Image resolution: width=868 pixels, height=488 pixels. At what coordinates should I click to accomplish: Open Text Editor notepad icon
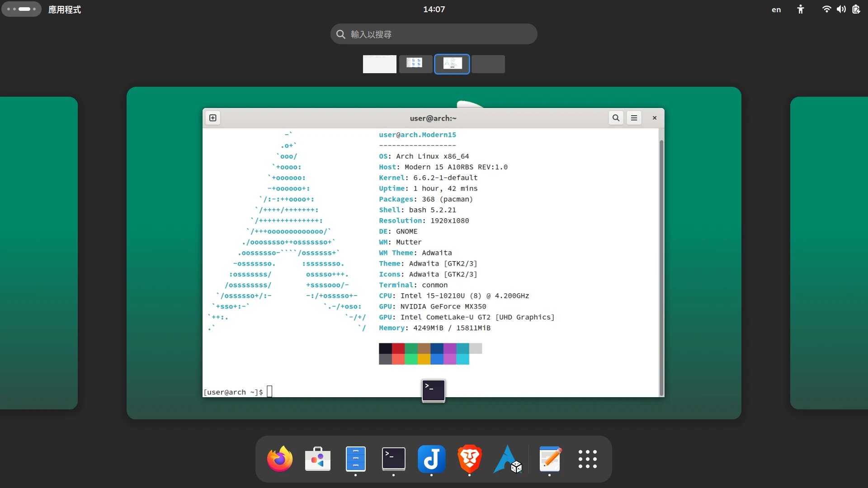click(x=550, y=459)
